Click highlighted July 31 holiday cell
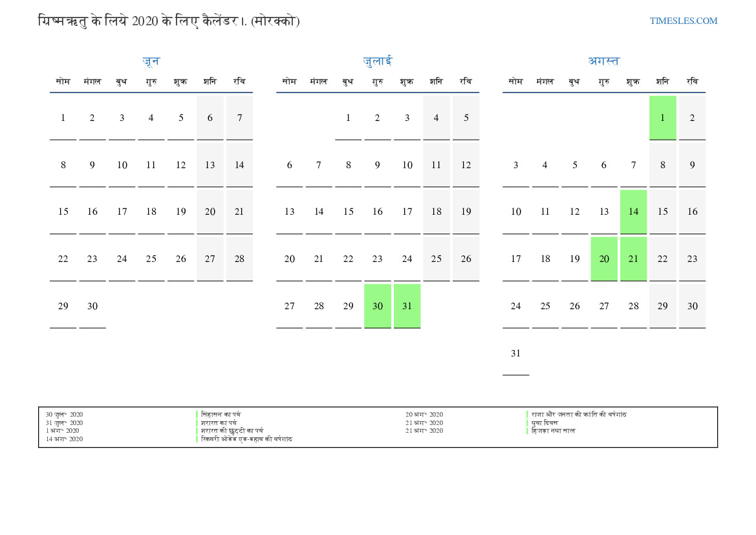 click(x=407, y=306)
